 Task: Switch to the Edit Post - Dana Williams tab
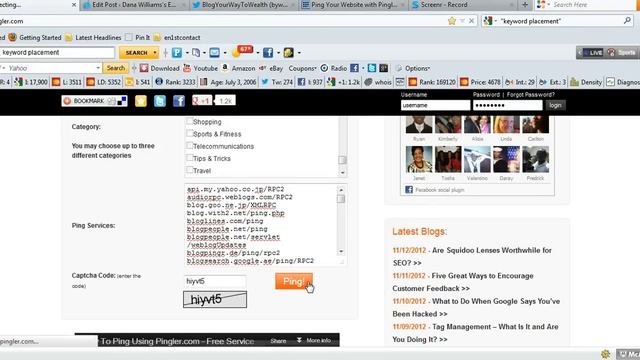tap(133, 5)
